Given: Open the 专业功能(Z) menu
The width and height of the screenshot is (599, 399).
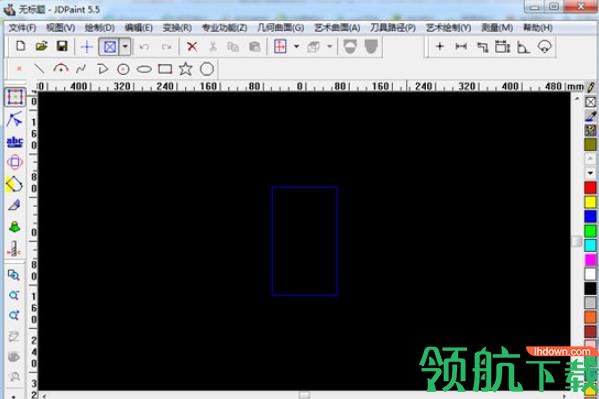Looking at the screenshot, I should click(x=225, y=28).
